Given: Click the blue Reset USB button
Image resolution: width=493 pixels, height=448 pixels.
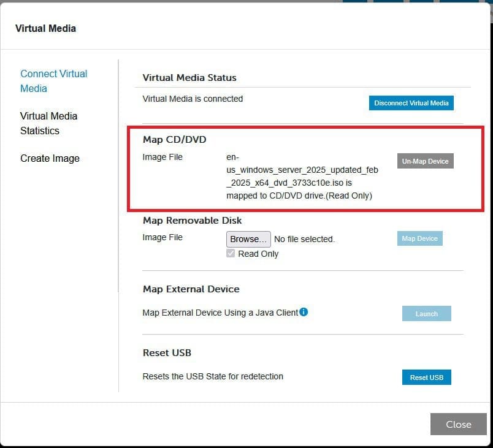Looking at the screenshot, I should tap(426, 377).
